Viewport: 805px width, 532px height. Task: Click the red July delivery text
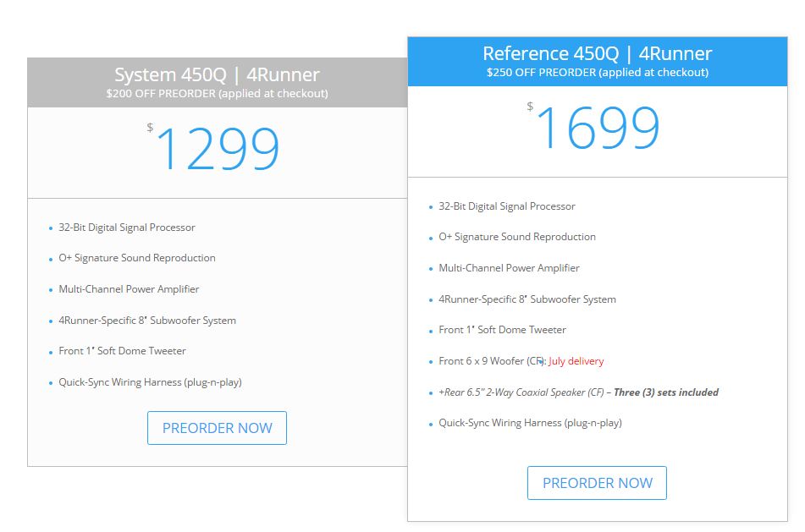[x=576, y=361]
